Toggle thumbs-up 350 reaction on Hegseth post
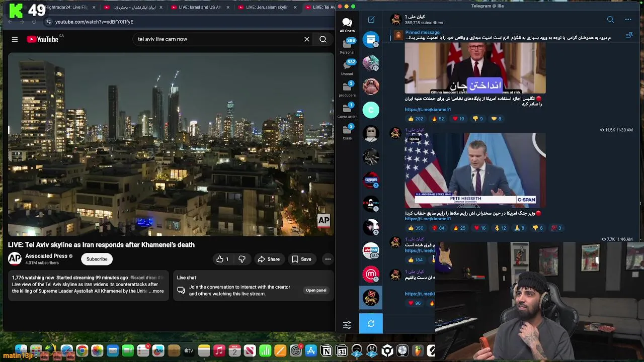The image size is (644, 362). pyautogui.click(x=415, y=228)
